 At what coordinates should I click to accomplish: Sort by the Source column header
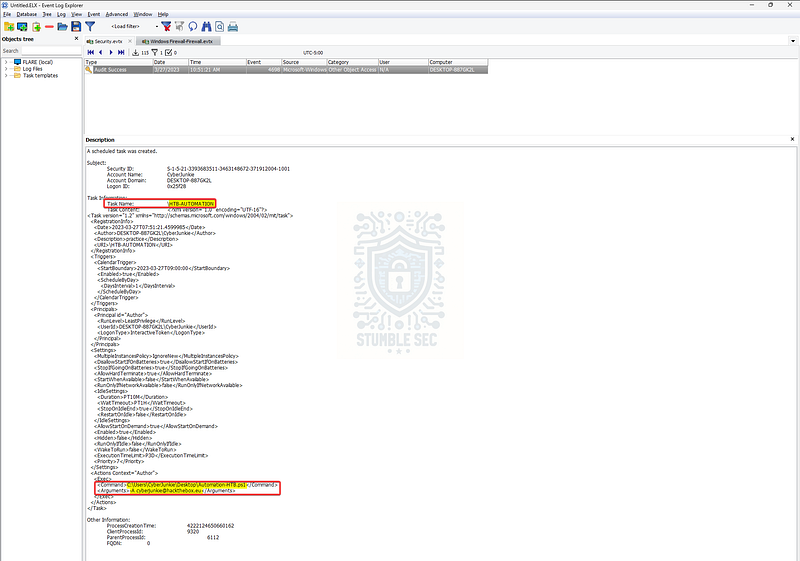304,62
